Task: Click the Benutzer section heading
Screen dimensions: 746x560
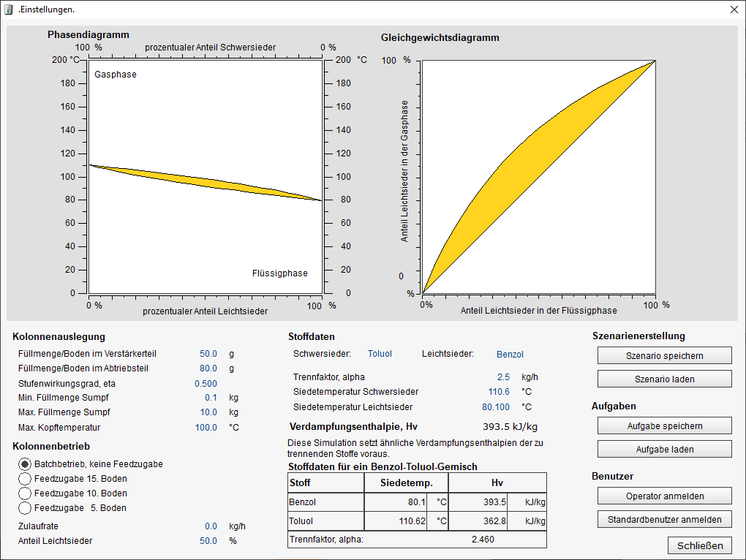Action: tap(612, 477)
